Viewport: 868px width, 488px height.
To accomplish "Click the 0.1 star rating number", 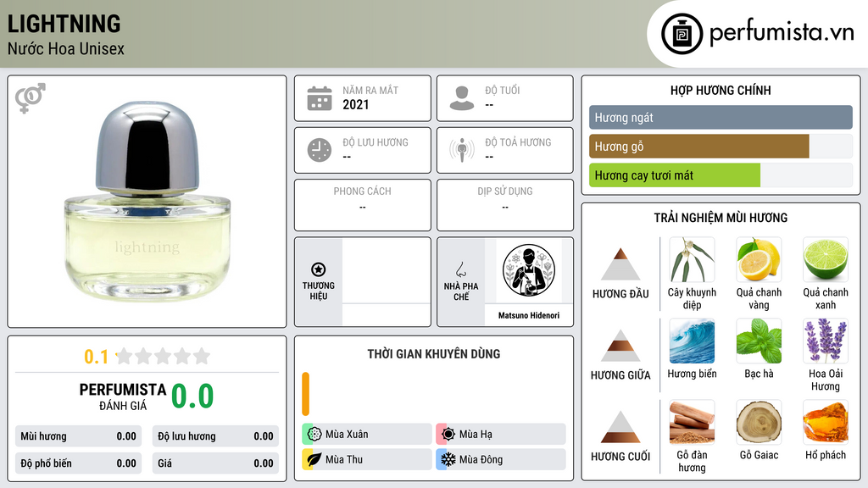I will point(96,357).
